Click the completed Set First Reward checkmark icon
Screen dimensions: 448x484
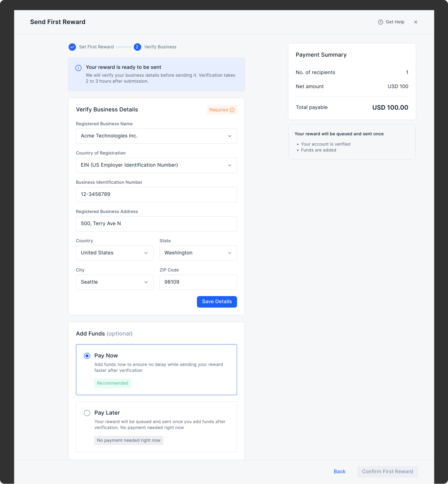(72, 47)
